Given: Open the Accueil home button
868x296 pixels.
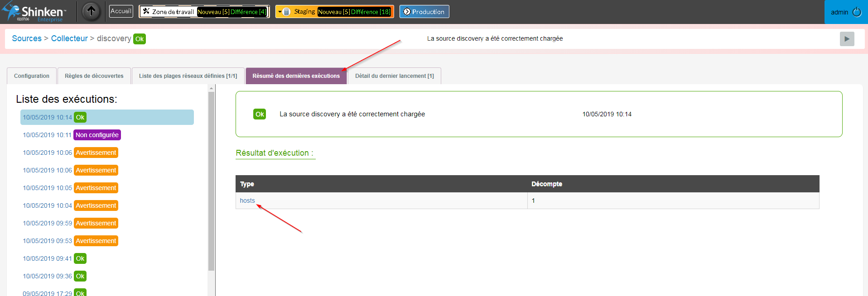Looking at the screenshot, I should pos(121,11).
